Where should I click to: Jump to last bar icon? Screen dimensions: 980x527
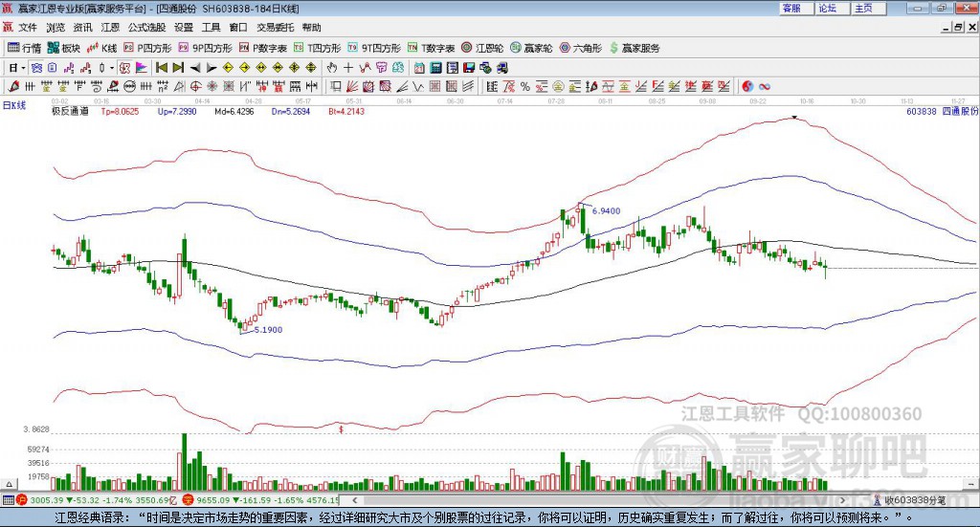pyautogui.click(x=178, y=68)
